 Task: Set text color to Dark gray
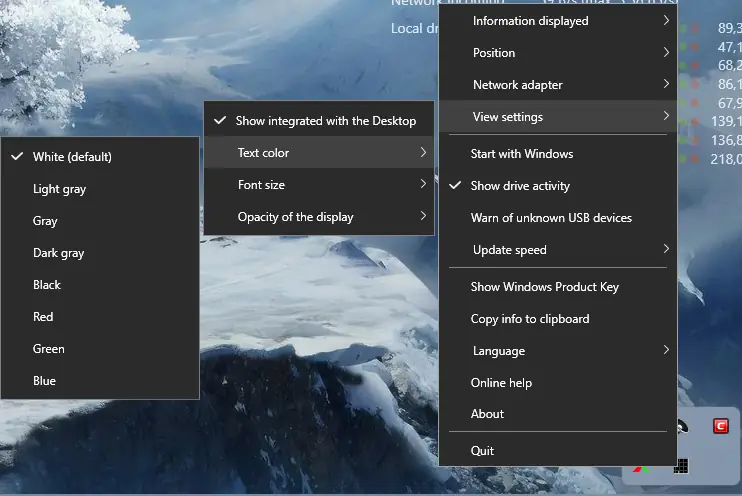pos(100,253)
